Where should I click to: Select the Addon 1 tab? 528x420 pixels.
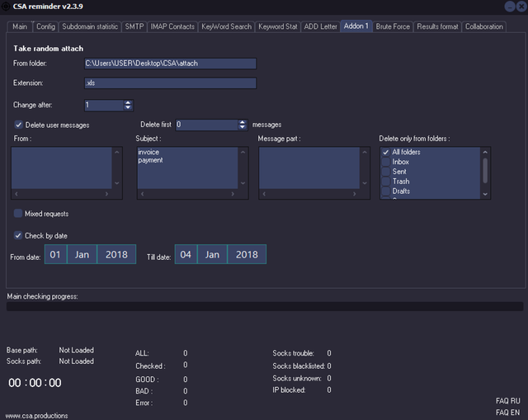pos(356,26)
